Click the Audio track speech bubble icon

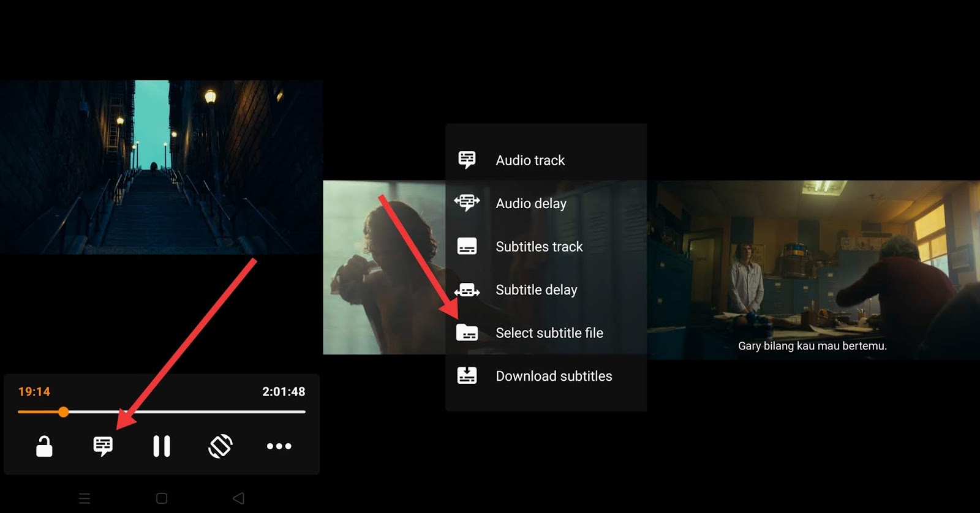coord(467,160)
